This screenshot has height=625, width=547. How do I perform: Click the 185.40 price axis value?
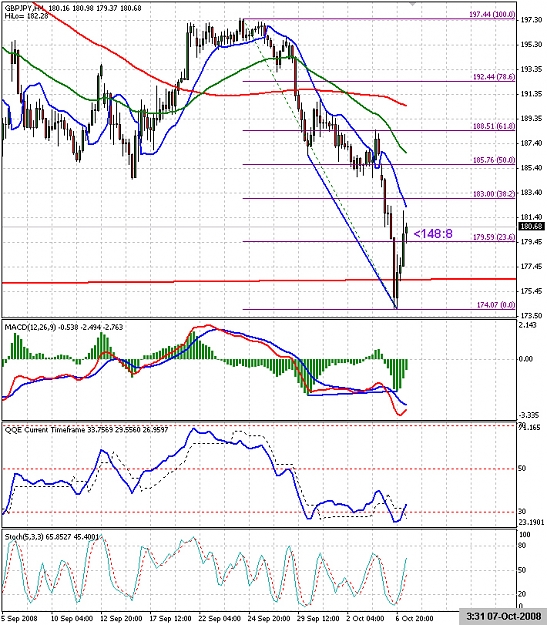[x=531, y=168]
